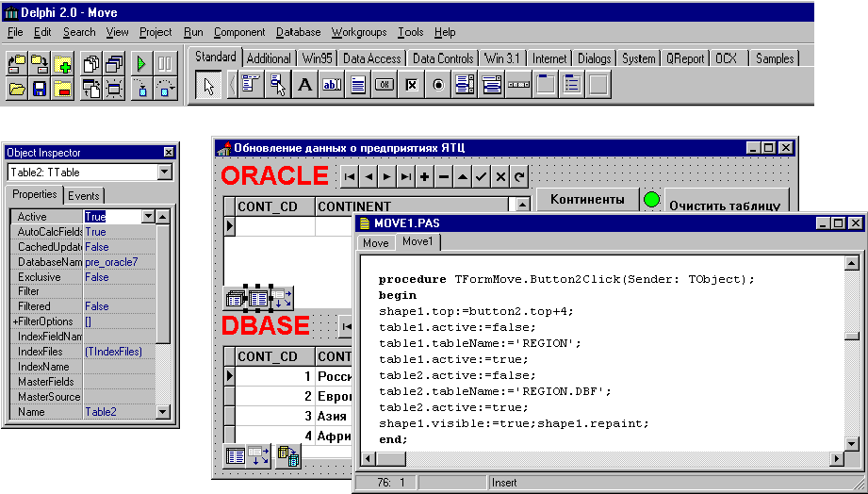
Task: Open the Database menu
Action: point(298,32)
